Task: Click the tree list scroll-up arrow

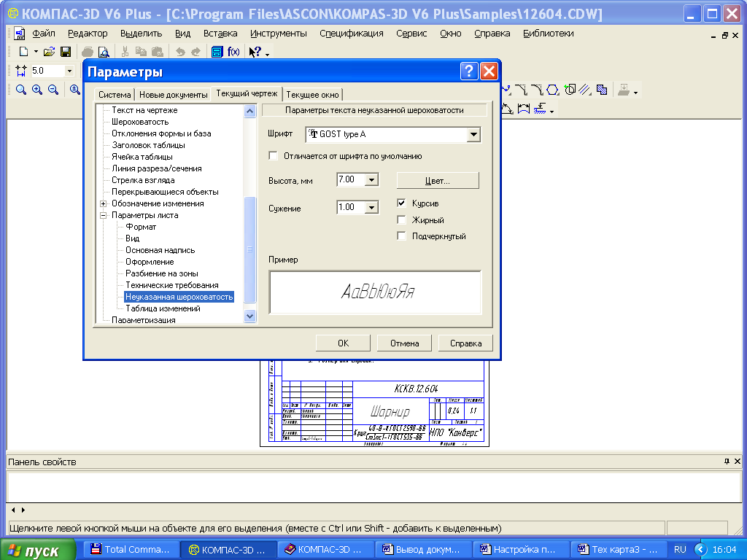Action: tap(249, 112)
